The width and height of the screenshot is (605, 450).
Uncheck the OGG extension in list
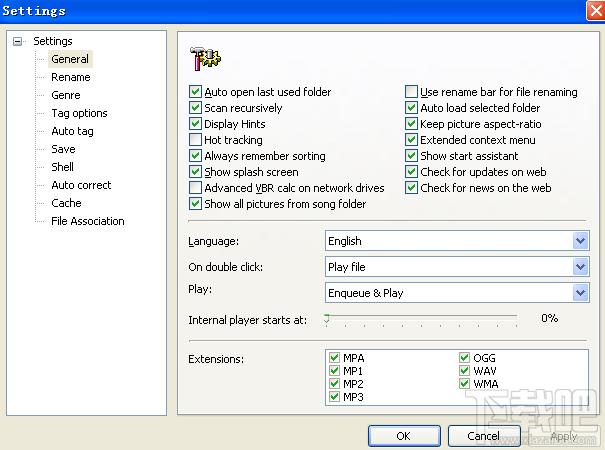pyautogui.click(x=464, y=358)
